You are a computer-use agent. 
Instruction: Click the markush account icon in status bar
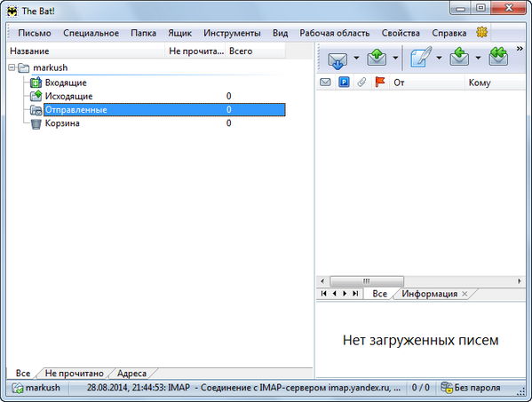17,388
